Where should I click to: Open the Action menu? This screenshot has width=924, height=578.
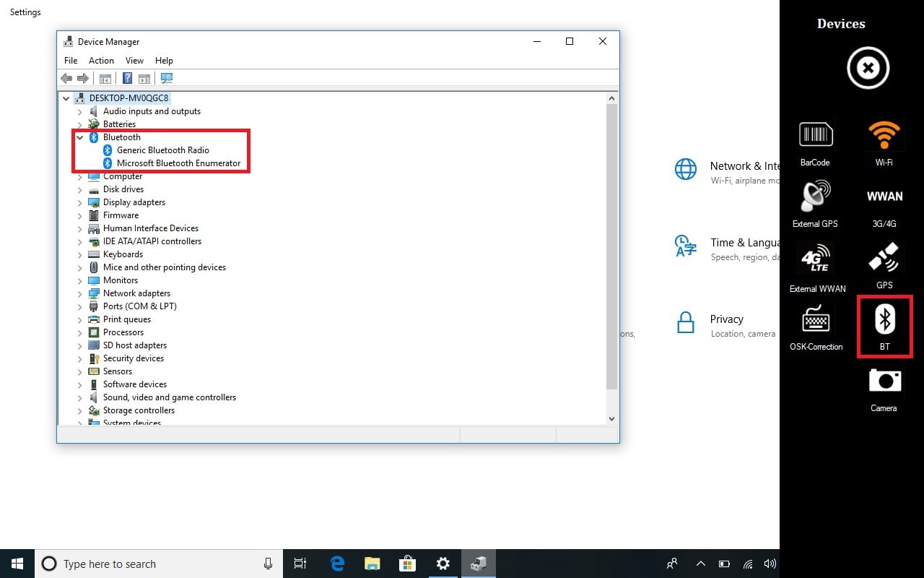pyautogui.click(x=101, y=61)
